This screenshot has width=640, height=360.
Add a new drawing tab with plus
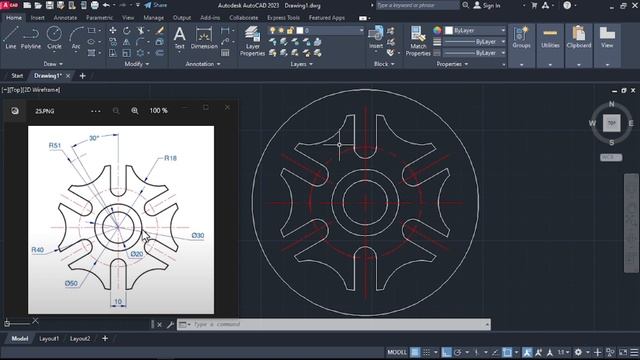click(x=82, y=76)
